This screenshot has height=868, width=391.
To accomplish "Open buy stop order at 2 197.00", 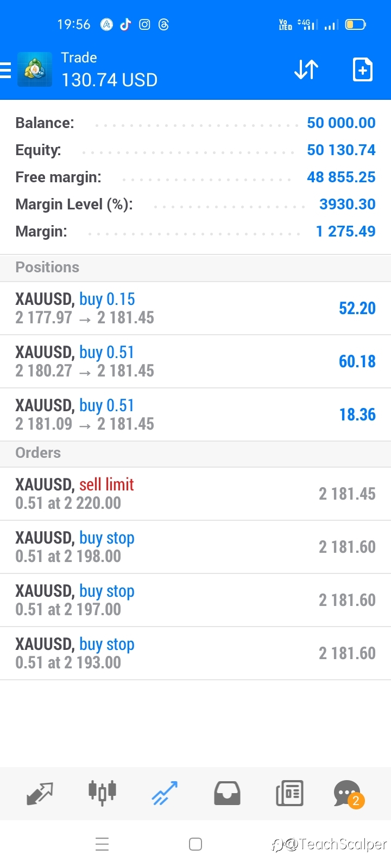I will (x=195, y=600).
